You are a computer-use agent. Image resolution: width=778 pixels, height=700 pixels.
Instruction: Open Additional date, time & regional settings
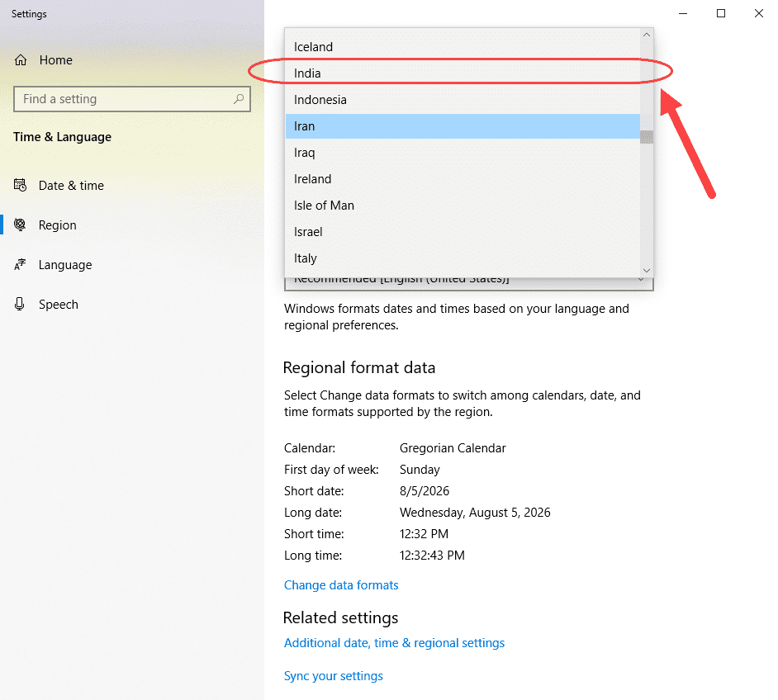394,643
